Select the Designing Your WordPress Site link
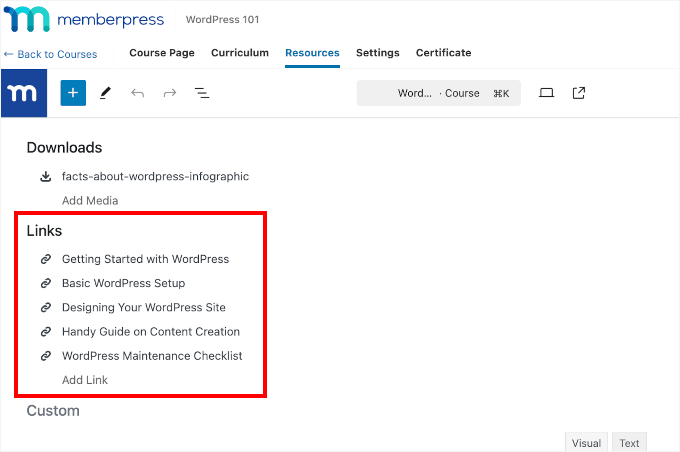 [x=144, y=308]
